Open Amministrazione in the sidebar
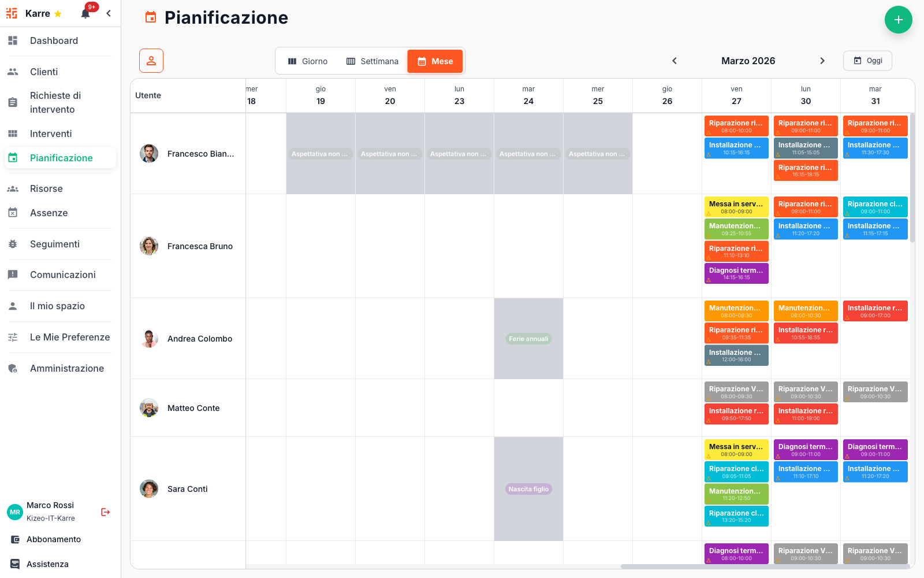Viewport: 924px width, 578px height. tap(66, 368)
